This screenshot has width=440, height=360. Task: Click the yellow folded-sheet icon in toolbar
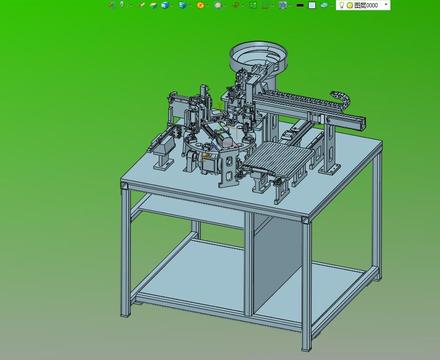point(153,5)
